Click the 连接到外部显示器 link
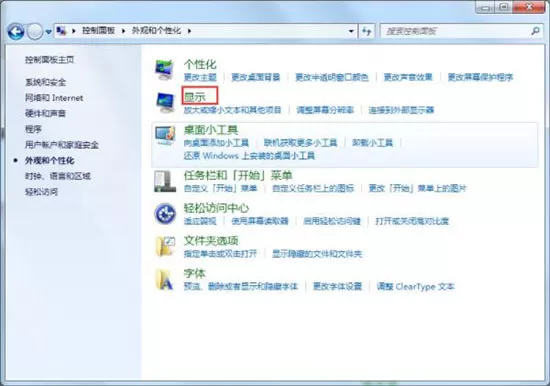Viewport: 550px width, 386px height. pos(401,110)
